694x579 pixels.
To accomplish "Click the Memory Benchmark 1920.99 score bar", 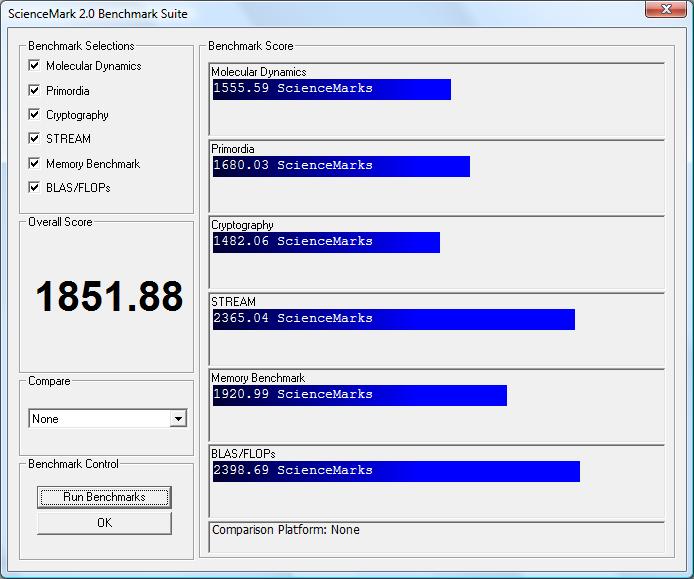I will coord(359,395).
